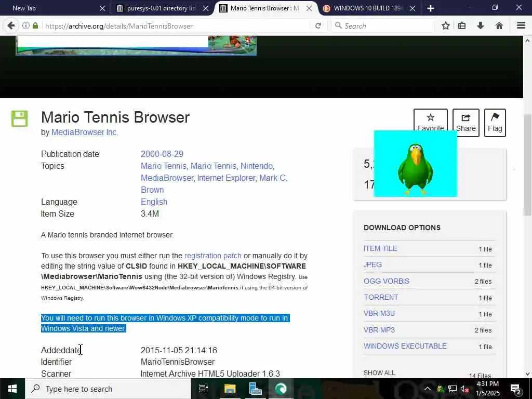Screen dimensions: 532x399
Task: Click the green padlock security icon
Action: (35, 26)
